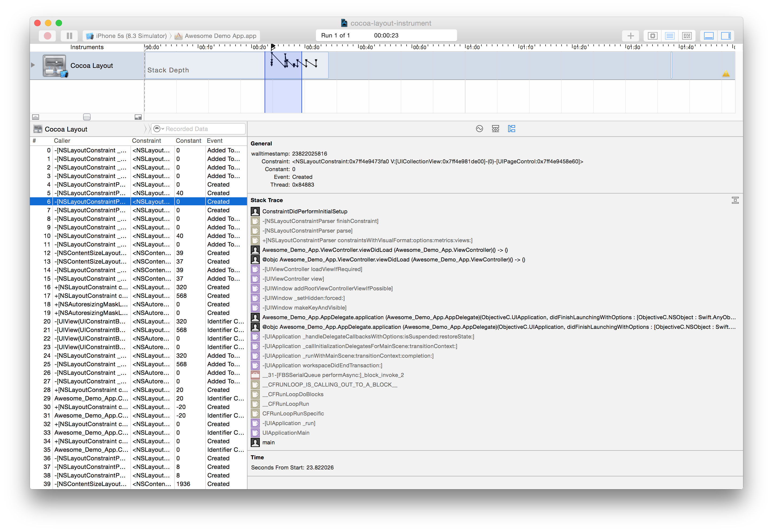Select table row 0 Added To event
The height and width of the screenshot is (532, 773).
(x=138, y=150)
